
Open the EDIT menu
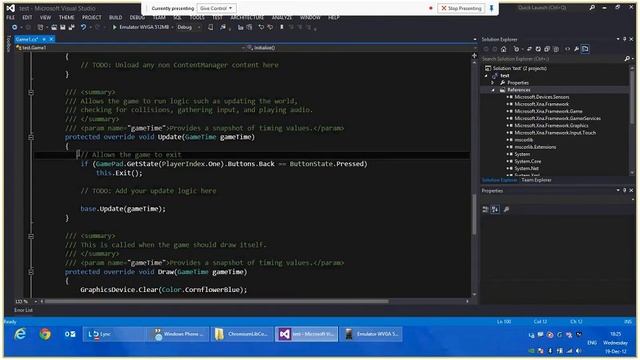[27, 18]
